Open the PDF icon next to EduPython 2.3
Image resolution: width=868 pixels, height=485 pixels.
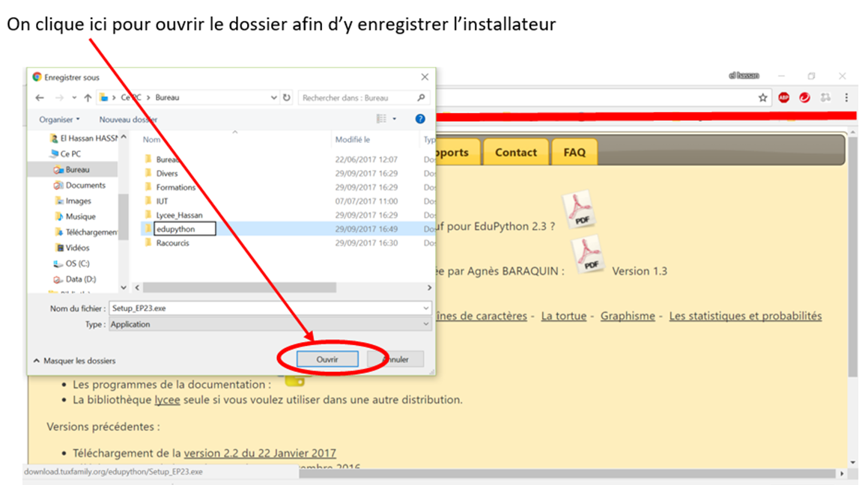(579, 210)
